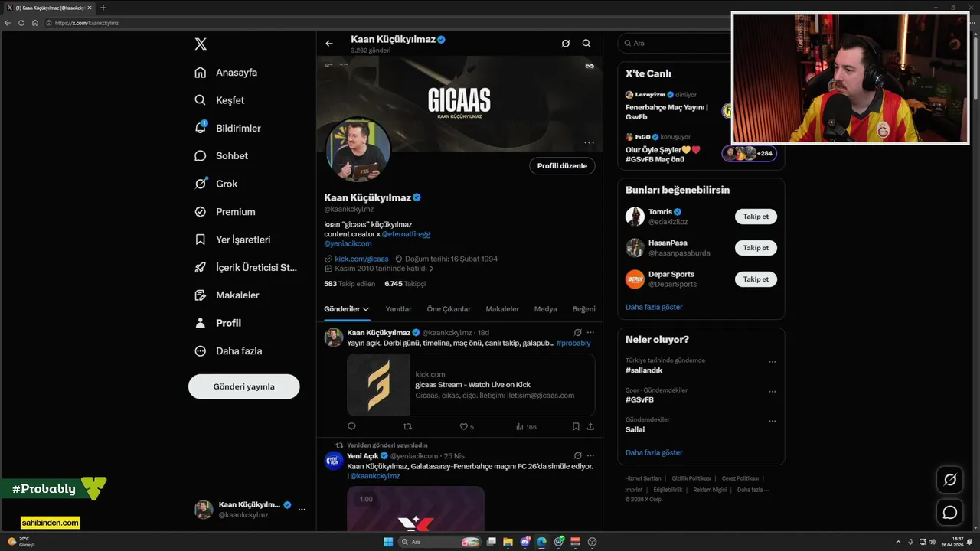This screenshot has width=980, height=551.
Task: Click Profili düzenle button
Action: coord(562,165)
